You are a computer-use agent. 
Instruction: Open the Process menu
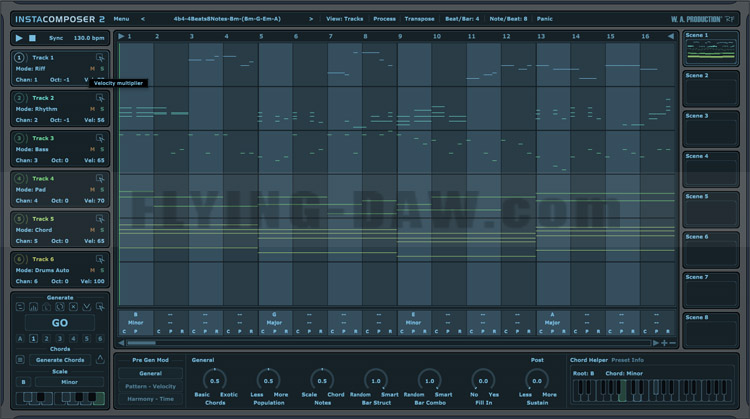tap(385, 19)
